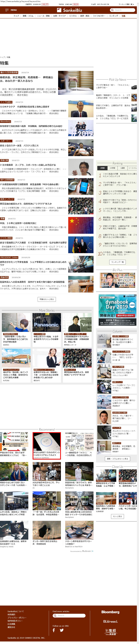139x644 pixels.
Task: Open the プライバシーポリシー footer link
Action: [x=17, y=618]
